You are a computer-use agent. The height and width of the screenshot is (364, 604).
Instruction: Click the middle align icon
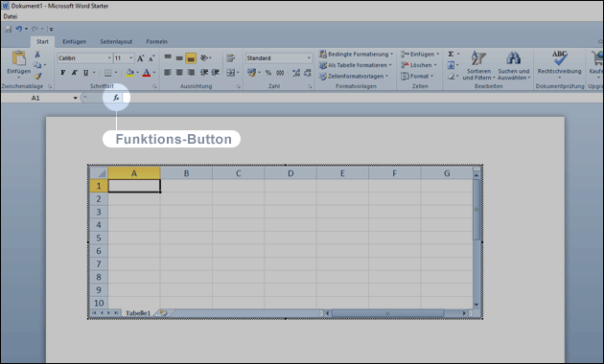coord(179,57)
